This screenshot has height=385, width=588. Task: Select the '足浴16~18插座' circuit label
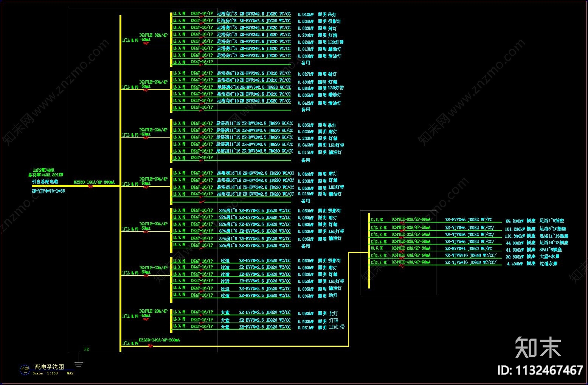pyautogui.click(x=554, y=243)
